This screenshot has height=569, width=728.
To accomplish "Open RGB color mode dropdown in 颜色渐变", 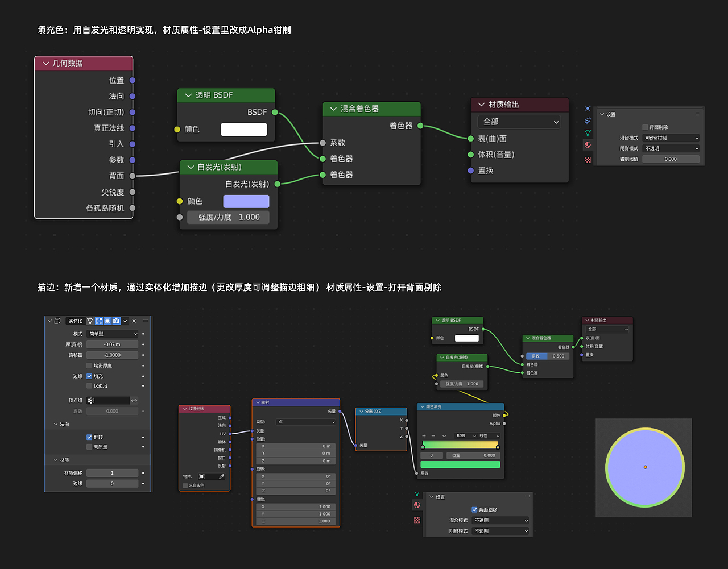I will 465,436.
